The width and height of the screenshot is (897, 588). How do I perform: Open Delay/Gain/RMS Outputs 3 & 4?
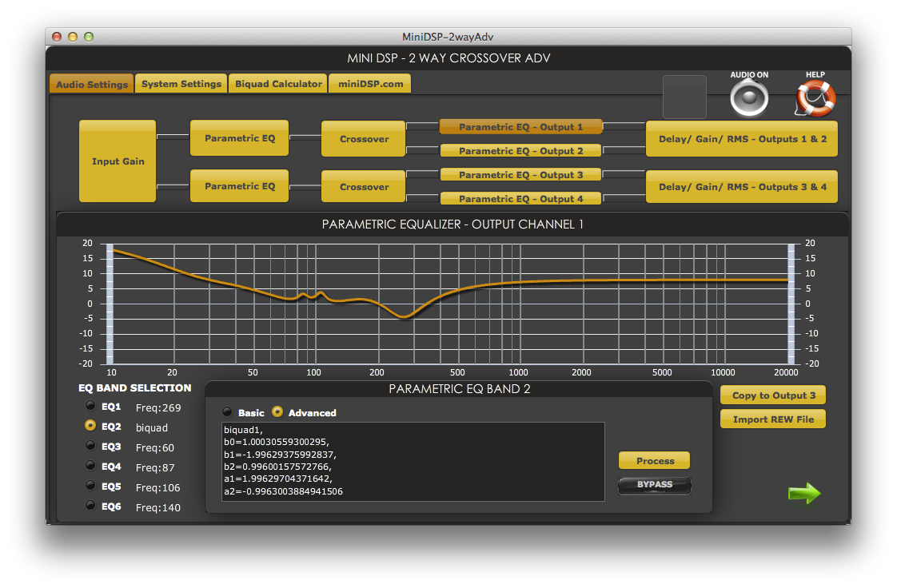point(741,187)
